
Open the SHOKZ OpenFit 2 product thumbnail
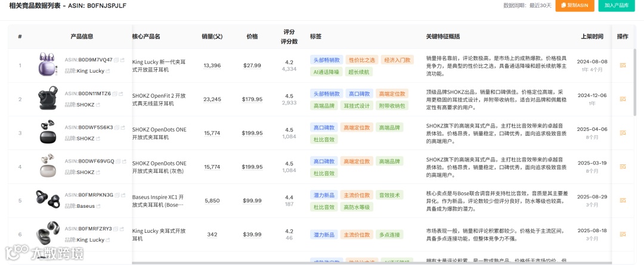click(48, 98)
